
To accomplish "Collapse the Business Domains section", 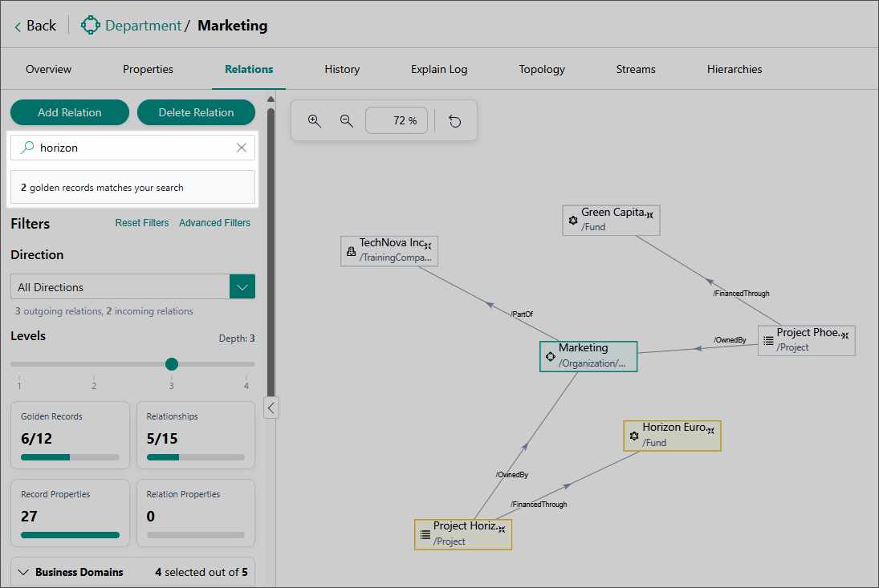I will [x=22, y=572].
